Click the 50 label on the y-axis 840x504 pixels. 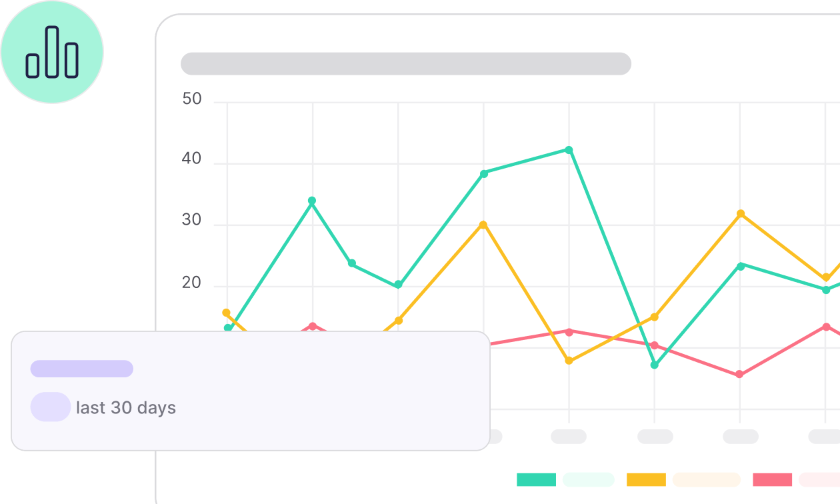pos(192,99)
